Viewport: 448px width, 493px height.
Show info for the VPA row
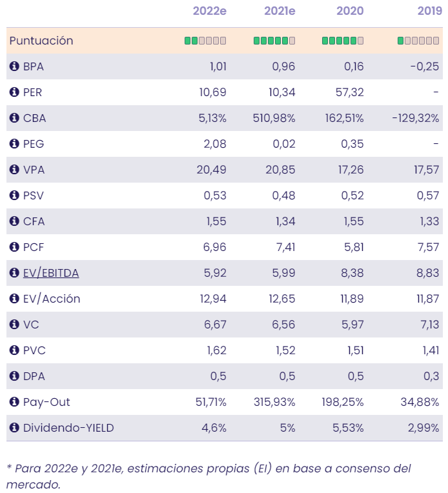pos(14,170)
